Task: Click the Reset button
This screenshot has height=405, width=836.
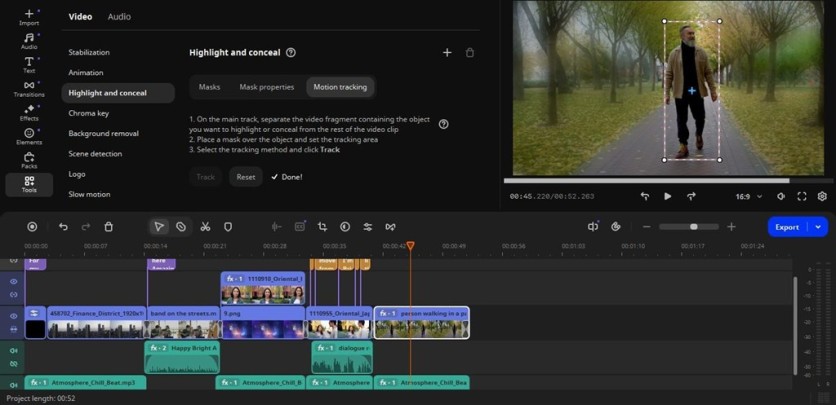Action: (x=246, y=177)
